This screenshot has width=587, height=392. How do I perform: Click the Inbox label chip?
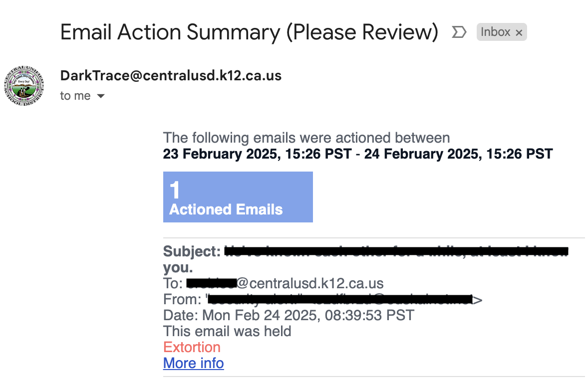(x=502, y=32)
